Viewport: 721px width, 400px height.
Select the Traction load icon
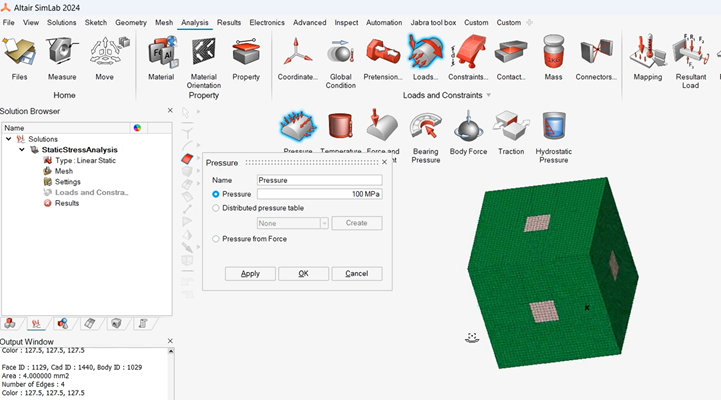511,128
